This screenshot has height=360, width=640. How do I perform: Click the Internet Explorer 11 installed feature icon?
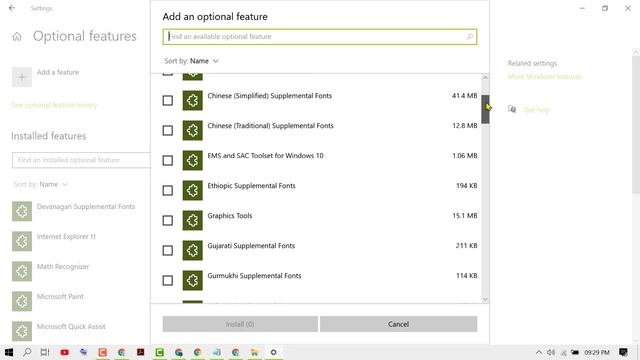click(x=22, y=241)
